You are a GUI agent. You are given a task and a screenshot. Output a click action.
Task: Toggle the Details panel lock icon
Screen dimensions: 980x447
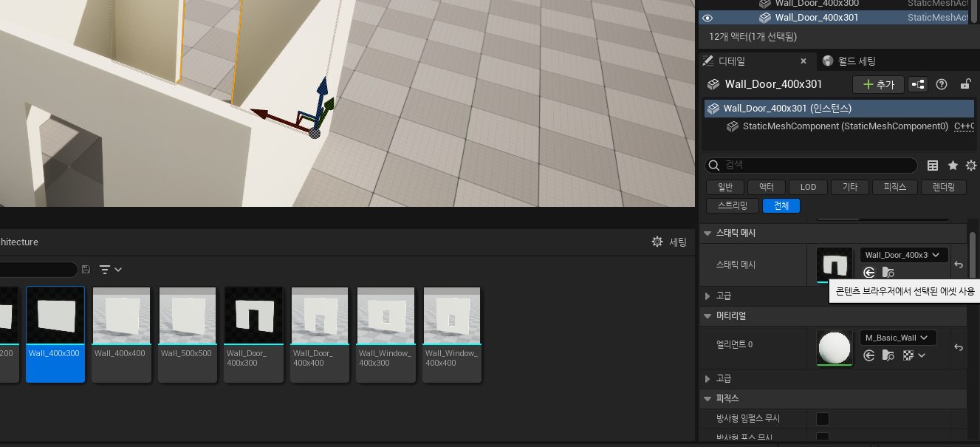964,84
